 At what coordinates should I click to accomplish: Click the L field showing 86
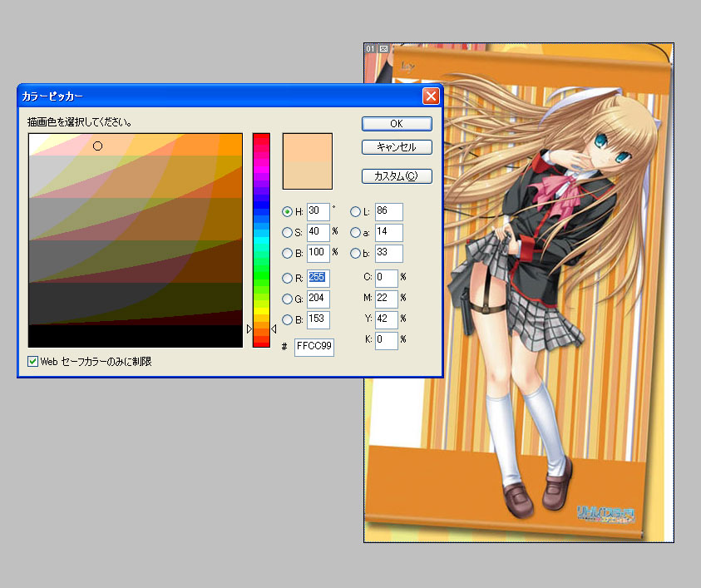(x=389, y=211)
